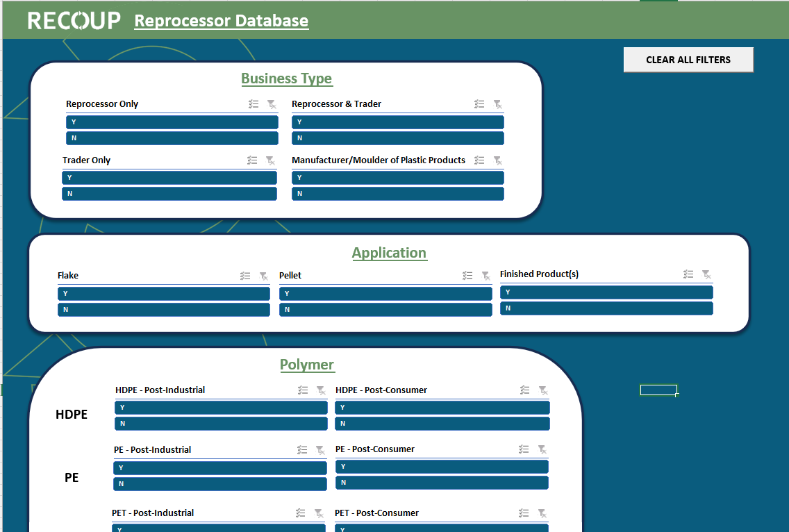Click the CLEAR ALL FILTERS button
The image size is (789, 532).
point(688,60)
